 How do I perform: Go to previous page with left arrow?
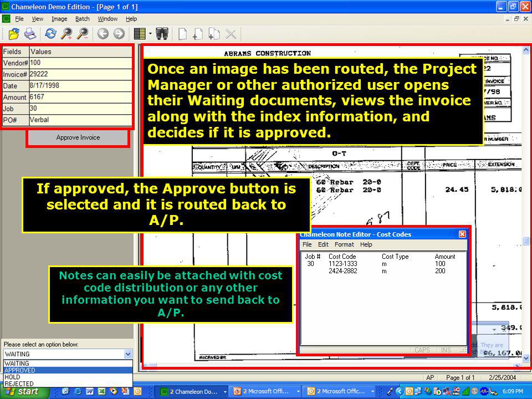[103, 34]
